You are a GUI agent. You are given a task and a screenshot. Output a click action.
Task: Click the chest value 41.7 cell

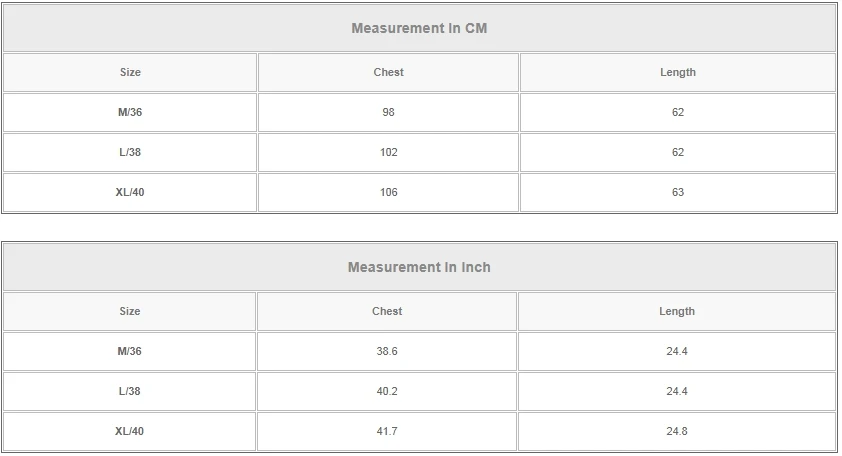click(387, 431)
